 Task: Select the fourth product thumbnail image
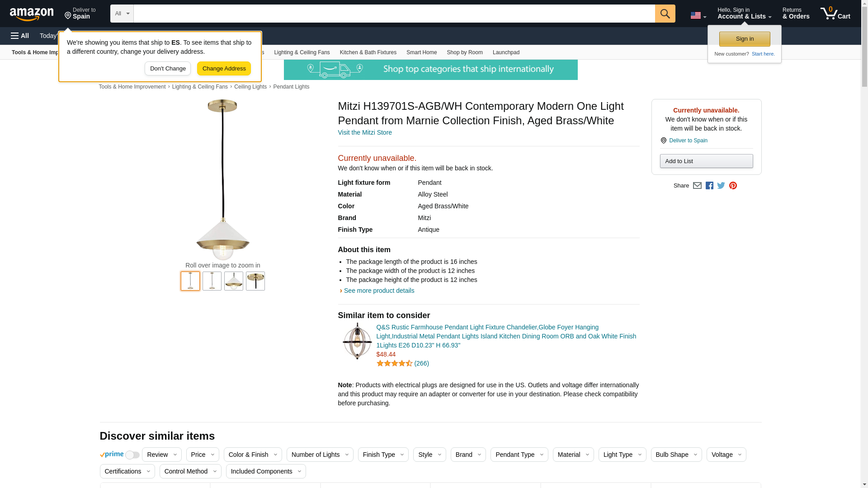click(x=255, y=281)
